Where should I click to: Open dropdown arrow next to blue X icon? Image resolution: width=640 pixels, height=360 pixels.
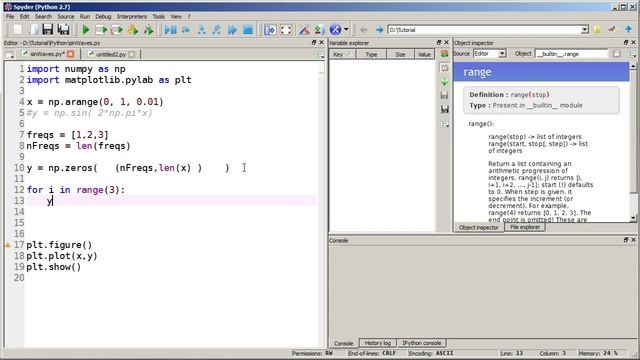(346, 30)
